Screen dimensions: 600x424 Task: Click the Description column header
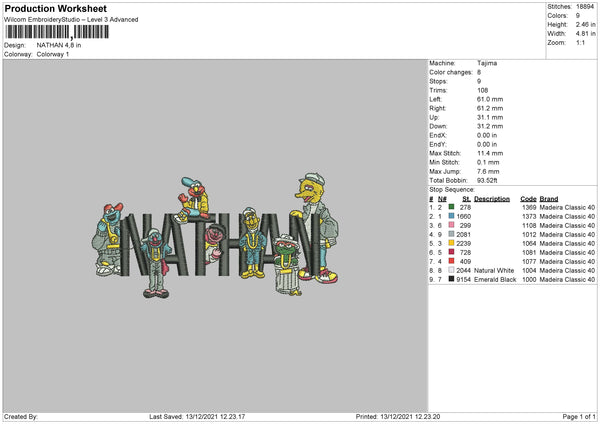pos(492,199)
